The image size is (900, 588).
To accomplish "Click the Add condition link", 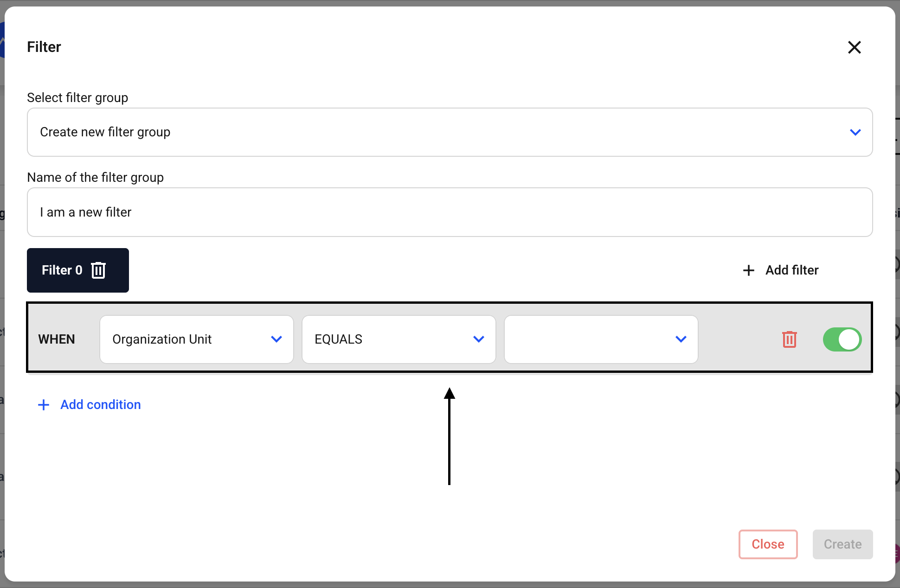I will [100, 405].
